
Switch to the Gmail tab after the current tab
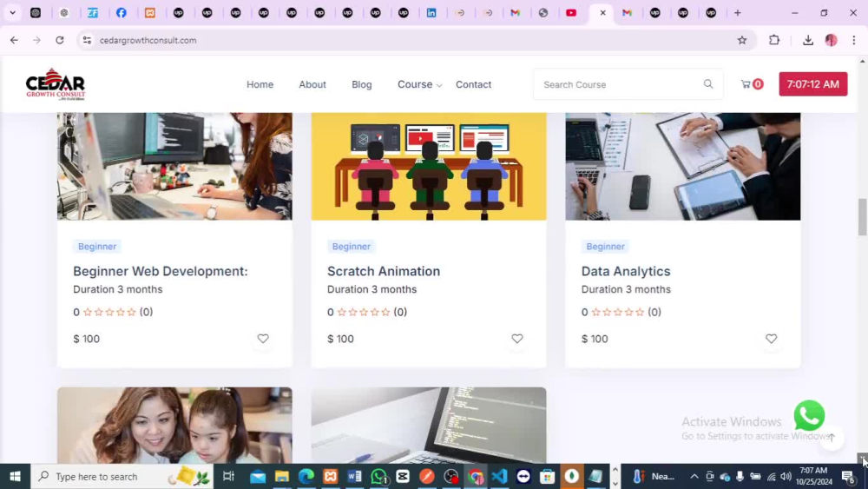pyautogui.click(x=627, y=12)
